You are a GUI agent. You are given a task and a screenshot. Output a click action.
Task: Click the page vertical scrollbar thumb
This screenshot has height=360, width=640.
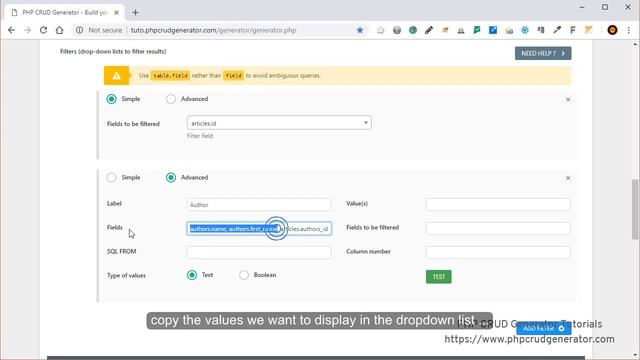tap(635, 209)
